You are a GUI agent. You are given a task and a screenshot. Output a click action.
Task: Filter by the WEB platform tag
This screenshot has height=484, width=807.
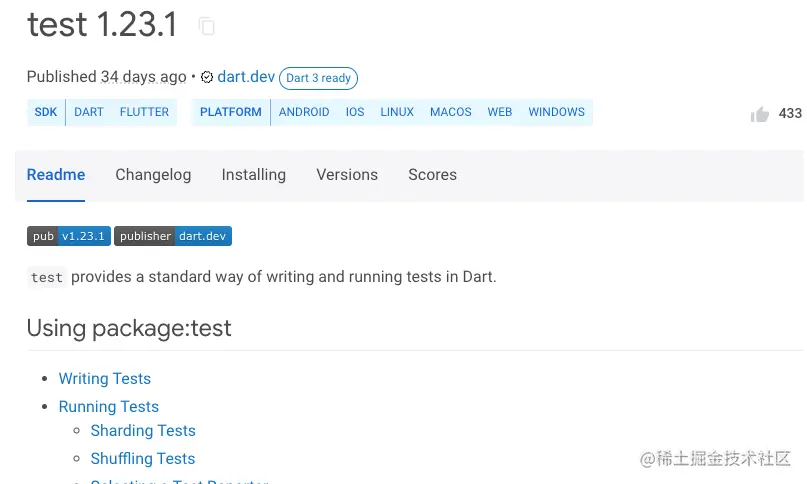[x=499, y=112]
